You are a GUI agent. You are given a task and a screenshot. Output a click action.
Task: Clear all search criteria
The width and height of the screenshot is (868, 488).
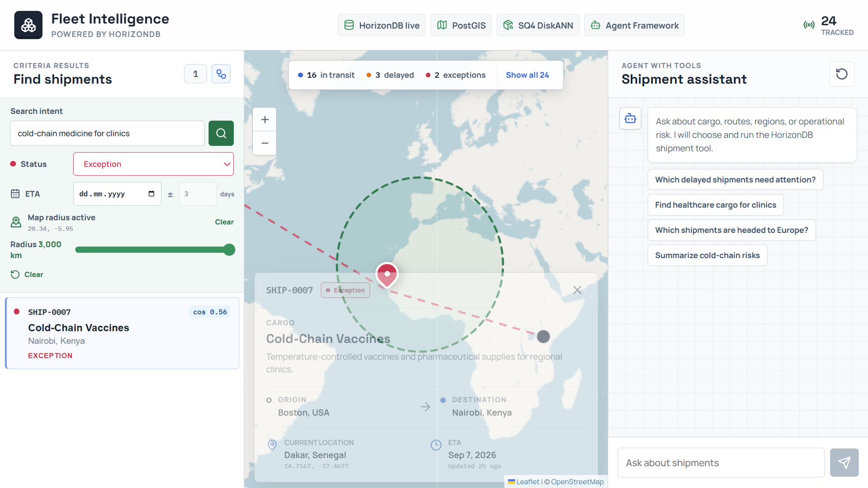[27, 274]
